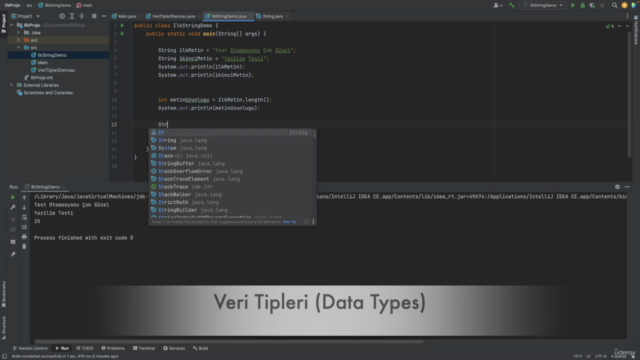Go to previous highlighted problem up chevron
The image size is (640, 360).
pyautogui.click(x=620, y=26)
